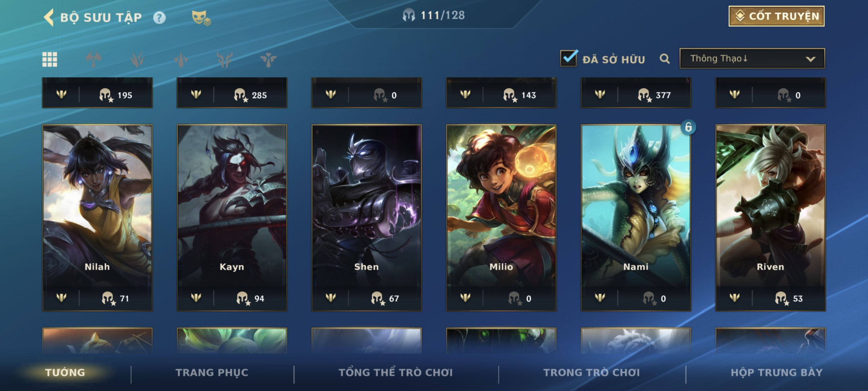
Task: Click the magnifying glass search icon
Action: click(664, 59)
